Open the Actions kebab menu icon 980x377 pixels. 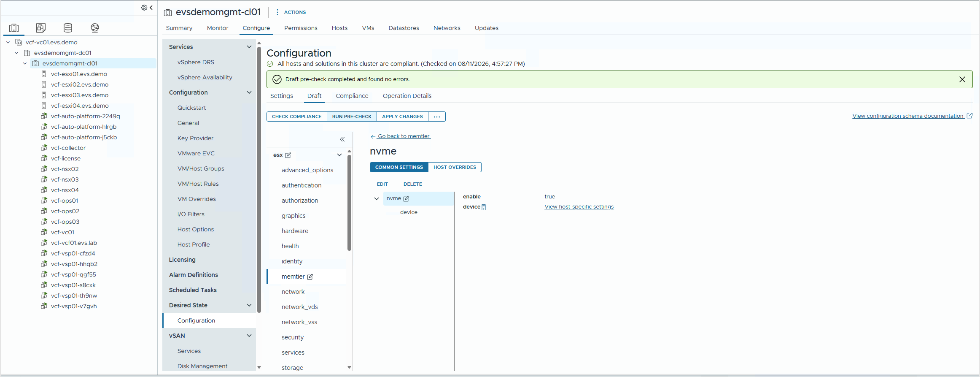coord(277,12)
